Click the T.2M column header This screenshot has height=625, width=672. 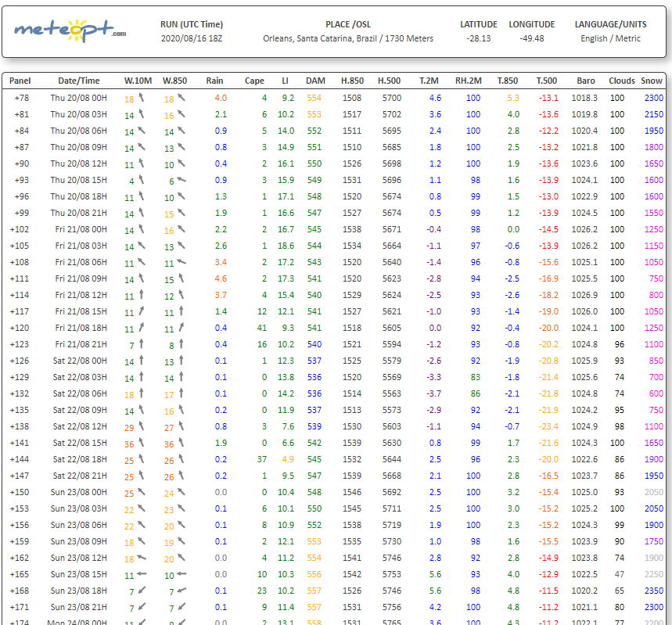[x=429, y=81]
